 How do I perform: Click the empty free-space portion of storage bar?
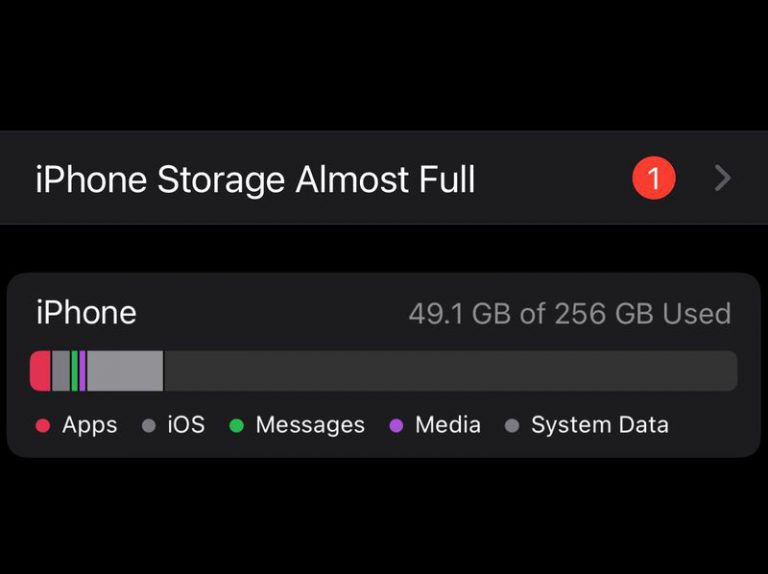450,371
